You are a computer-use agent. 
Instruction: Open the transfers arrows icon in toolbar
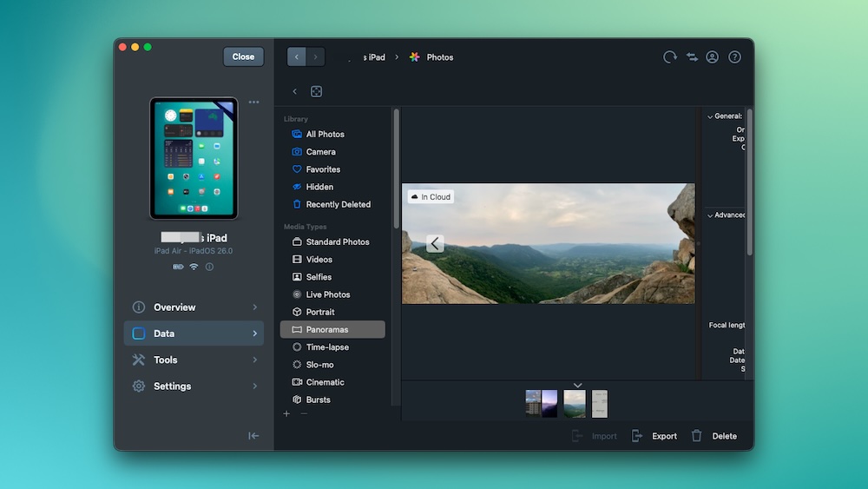pos(692,57)
